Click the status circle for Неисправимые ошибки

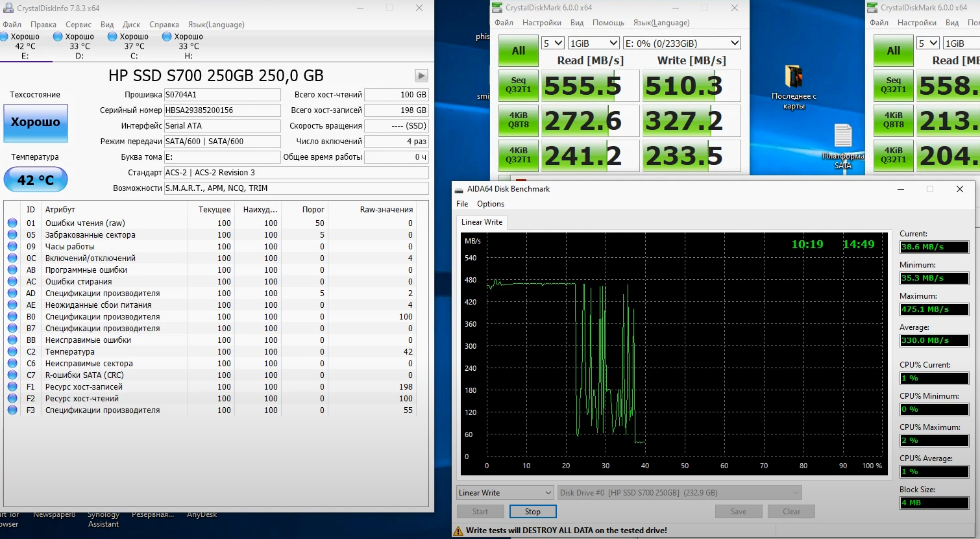tap(12, 340)
